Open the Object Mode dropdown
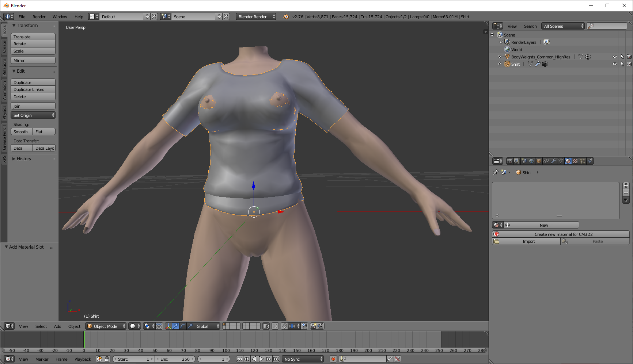This screenshot has width=633, height=364. [x=106, y=326]
